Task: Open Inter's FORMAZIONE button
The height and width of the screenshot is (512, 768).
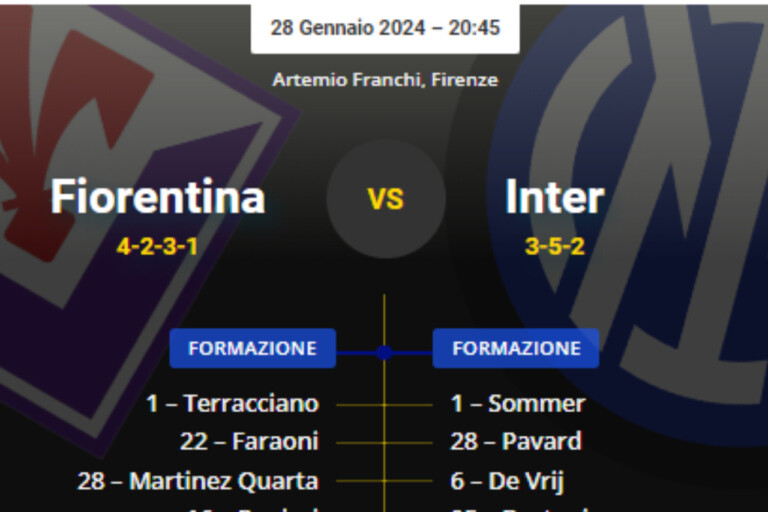Action: coord(516,348)
